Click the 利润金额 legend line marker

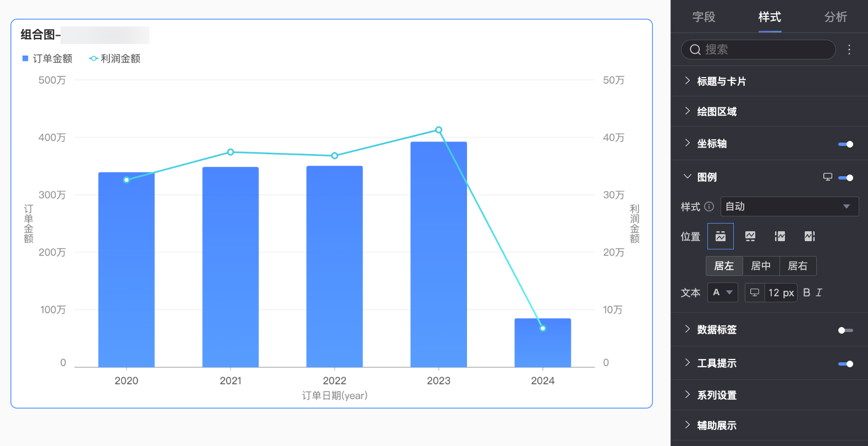click(x=94, y=58)
